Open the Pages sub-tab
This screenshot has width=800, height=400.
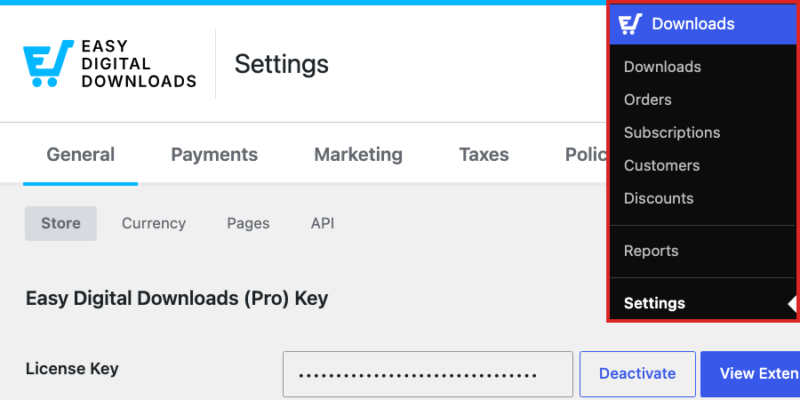248,223
